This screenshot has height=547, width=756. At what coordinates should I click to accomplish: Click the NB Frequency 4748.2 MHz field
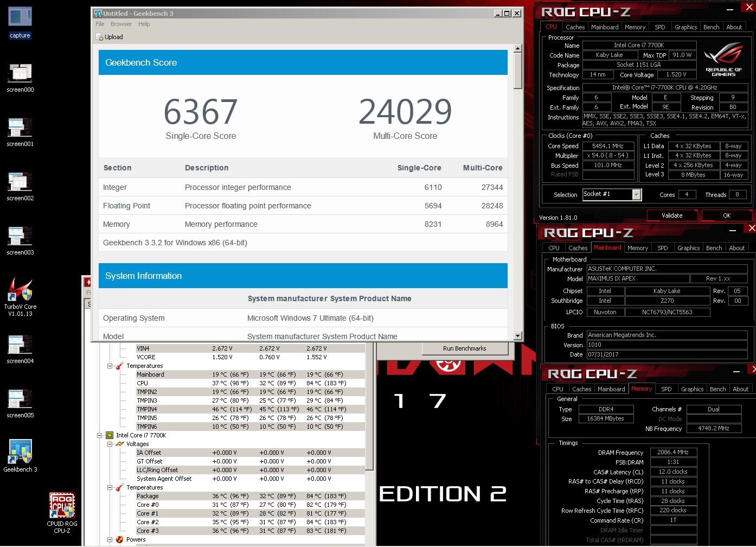714,429
